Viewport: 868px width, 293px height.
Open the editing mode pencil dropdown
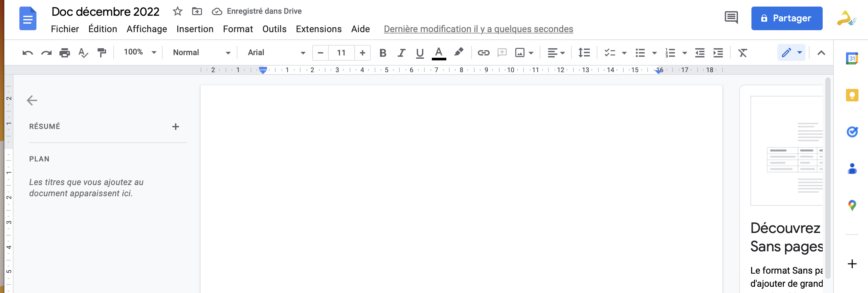[x=791, y=52]
